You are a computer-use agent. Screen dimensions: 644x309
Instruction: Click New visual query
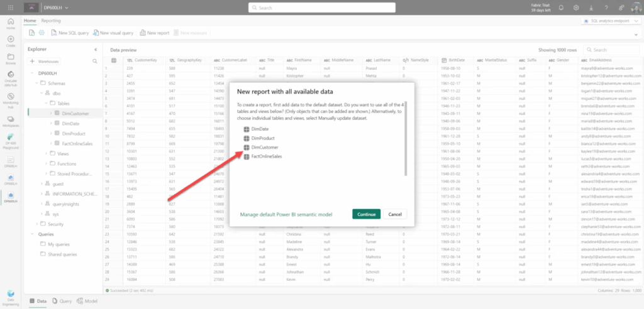[113, 33]
